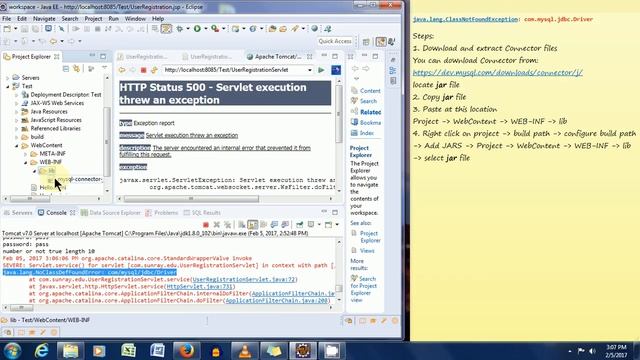Click the Open Web Browser globe icon
Viewport: 640px width, 360px height.
[x=314, y=29]
